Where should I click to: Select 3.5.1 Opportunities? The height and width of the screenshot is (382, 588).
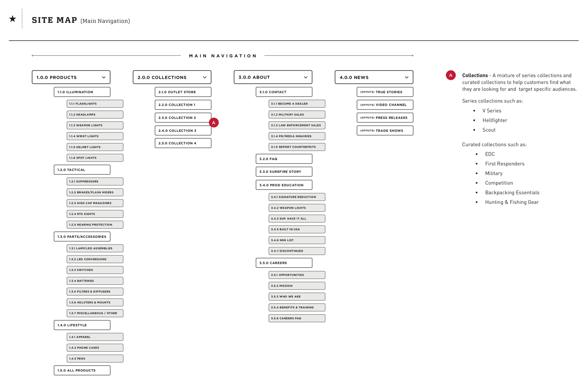tap(297, 275)
